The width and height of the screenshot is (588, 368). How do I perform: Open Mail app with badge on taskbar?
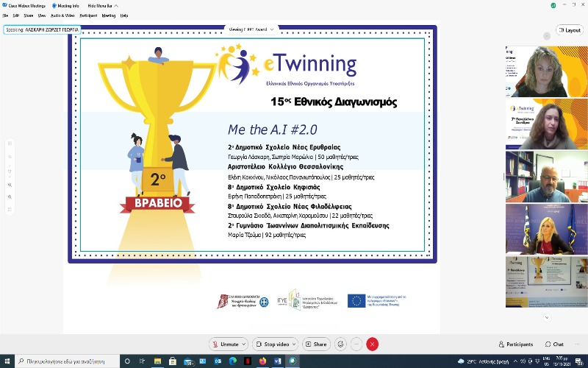pos(188,361)
